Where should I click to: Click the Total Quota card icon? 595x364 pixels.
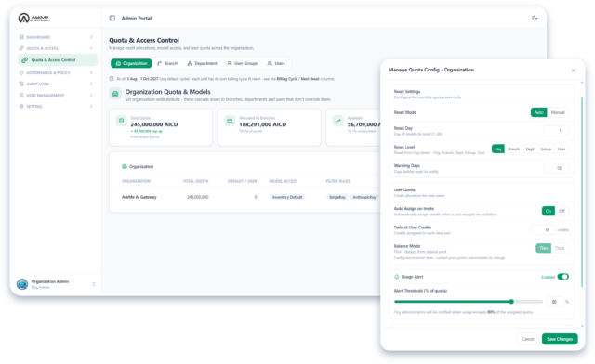point(122,121)
